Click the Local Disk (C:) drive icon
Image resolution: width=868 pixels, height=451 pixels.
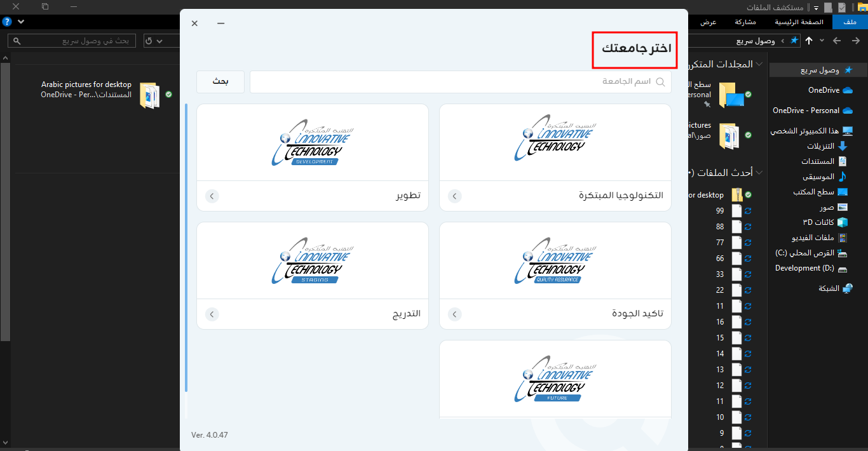click(843, 253)
